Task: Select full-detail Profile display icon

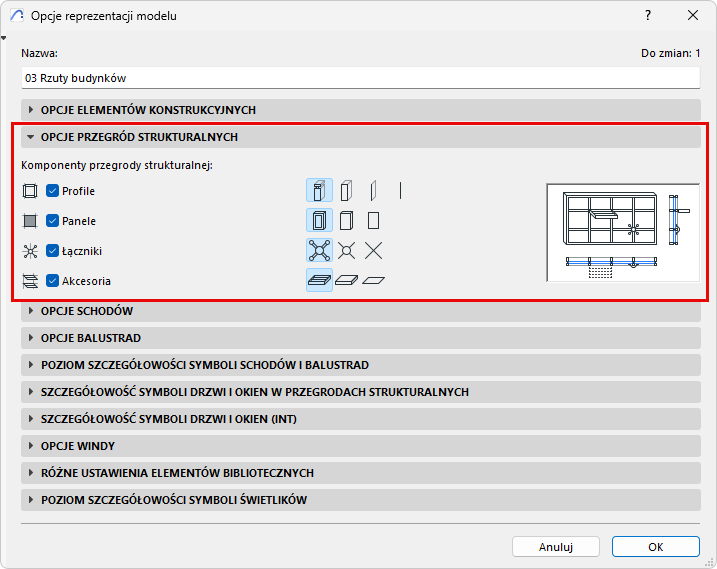Action: tap(319, 190)
